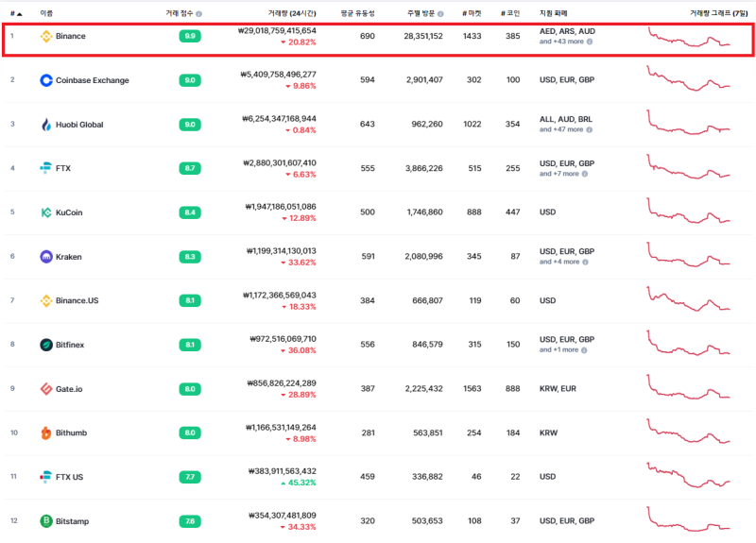Sort by 이름 column header
The height and width of the screenshot is (543, 756).
[x=46, y=13]
